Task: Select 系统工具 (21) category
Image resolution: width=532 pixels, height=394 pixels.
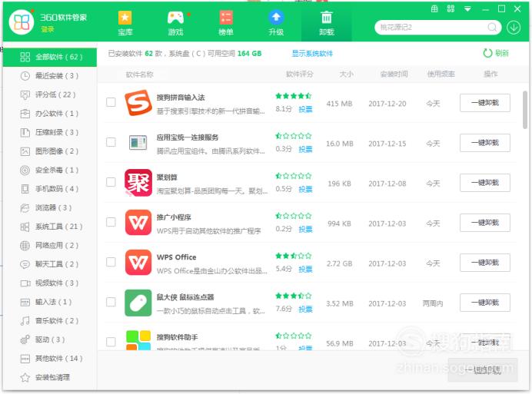Action: pyautogui.click(x=50, y=227)
